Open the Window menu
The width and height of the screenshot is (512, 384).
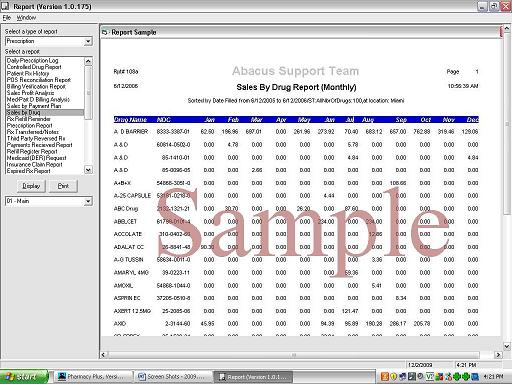coord(26,18)
